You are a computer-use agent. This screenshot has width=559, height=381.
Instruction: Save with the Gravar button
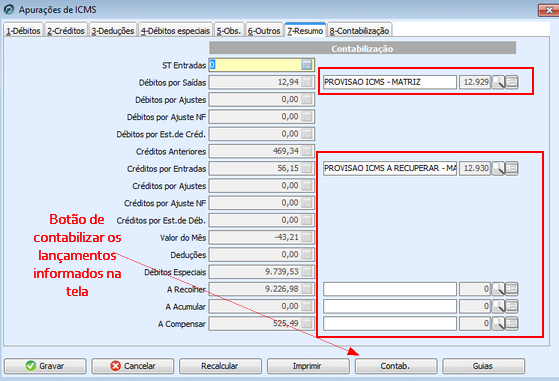(45, 366)
